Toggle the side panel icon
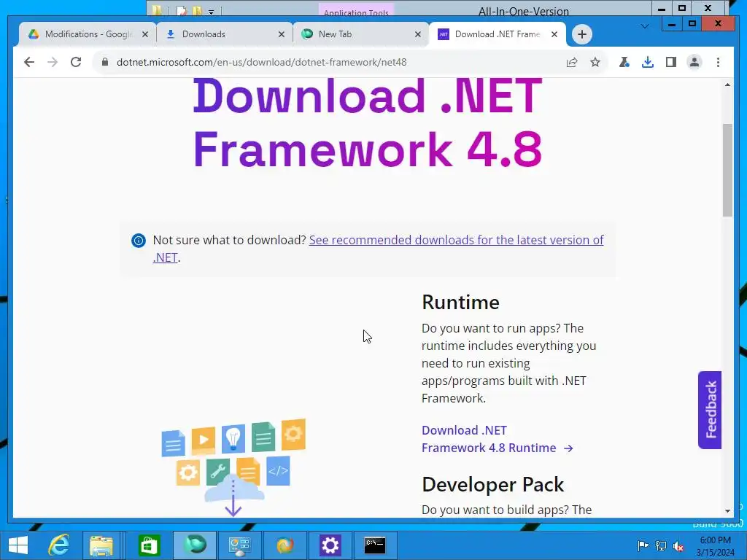Screen dimensions: 747x560 tap(671, 62)
